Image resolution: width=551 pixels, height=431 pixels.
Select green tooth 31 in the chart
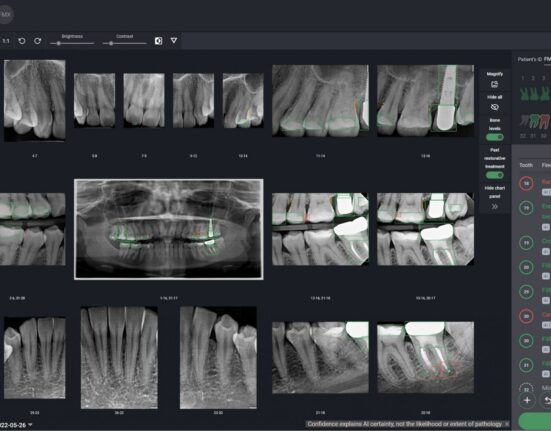(x=533, y=122)
